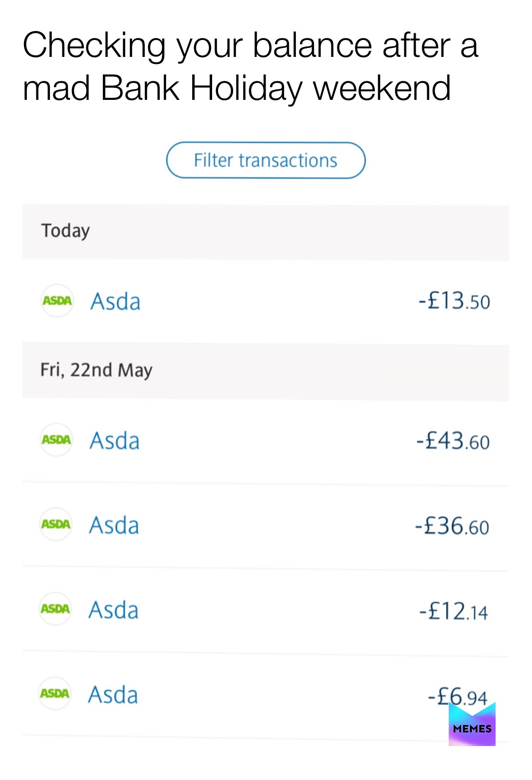Click Asda logo for the £12.14 transaction
The image size is (532, 780).
point(55,609)
